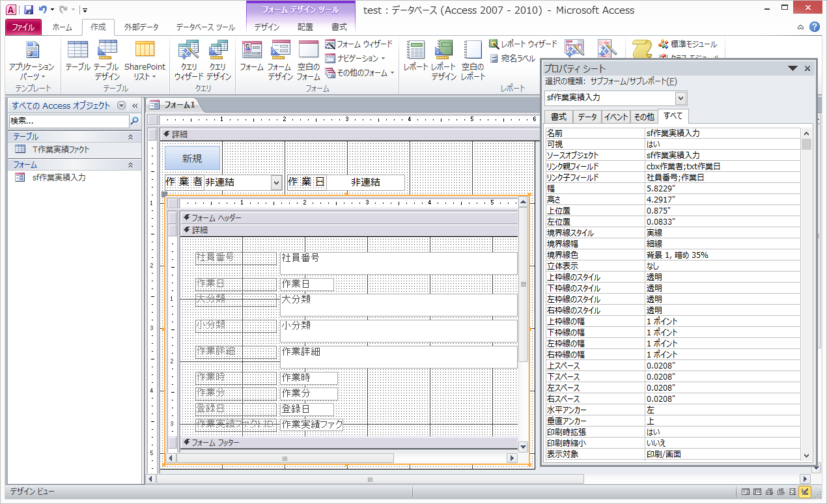
Task: Open レポート デザイン
Action: click(x=443, y=57)
